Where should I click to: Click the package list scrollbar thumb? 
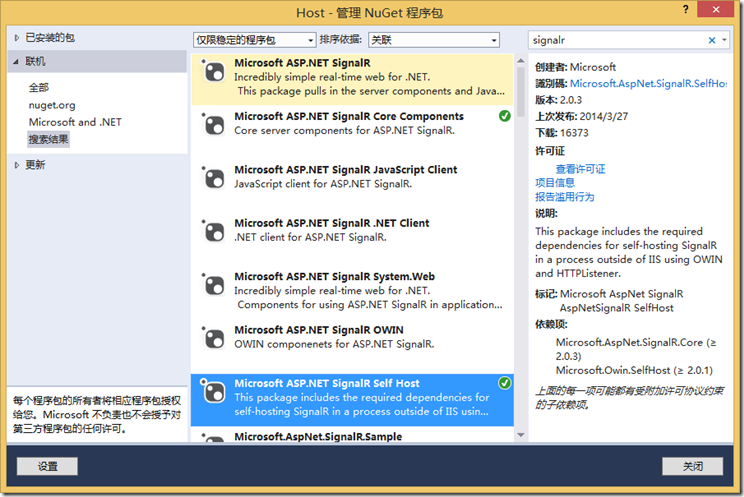pyautogui.click(x=521, y=92)
